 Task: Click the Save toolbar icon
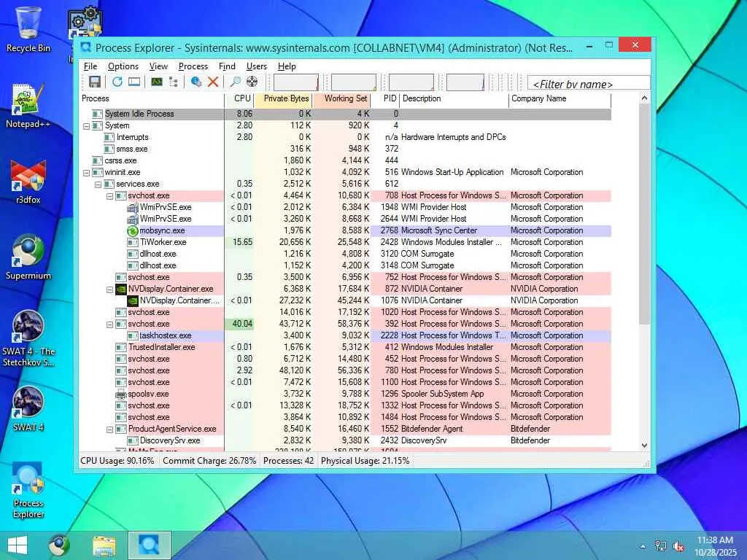pyautogui.click(x=95, y=82)
